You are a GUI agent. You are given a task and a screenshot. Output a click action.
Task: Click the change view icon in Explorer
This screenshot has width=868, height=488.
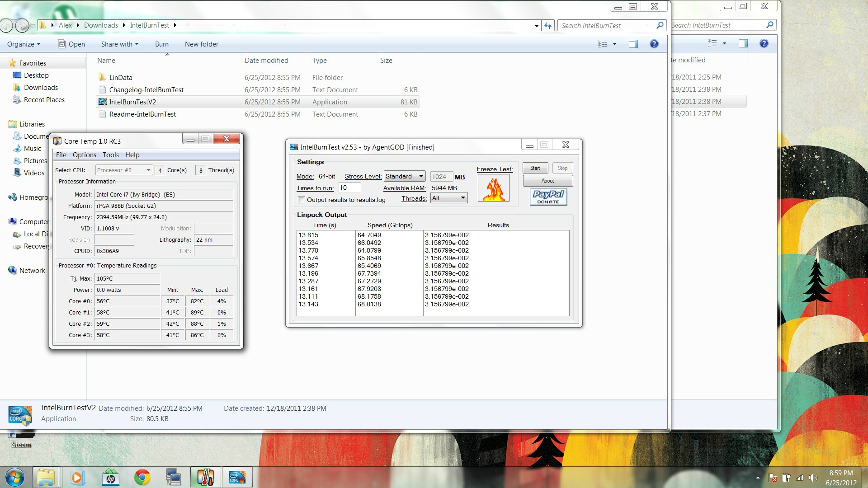(603, 44)
